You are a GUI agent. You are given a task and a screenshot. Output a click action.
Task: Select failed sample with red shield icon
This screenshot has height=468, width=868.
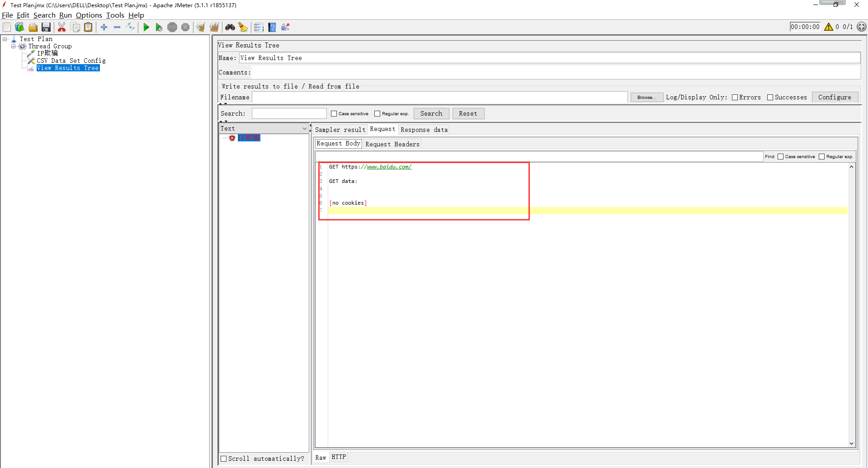pos(232,138)
